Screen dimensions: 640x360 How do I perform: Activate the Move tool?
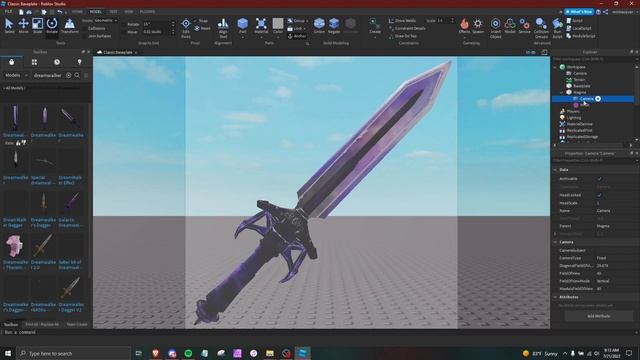(23, 25)
